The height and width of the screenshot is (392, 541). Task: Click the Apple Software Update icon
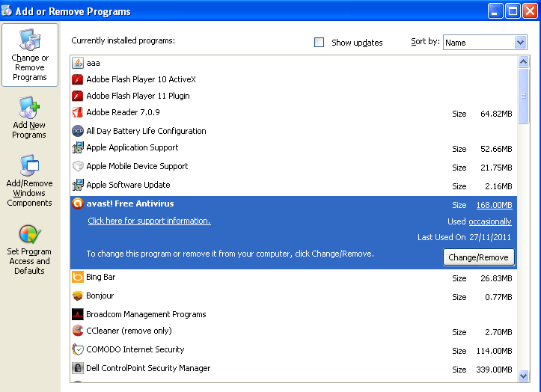pos(78,185)
